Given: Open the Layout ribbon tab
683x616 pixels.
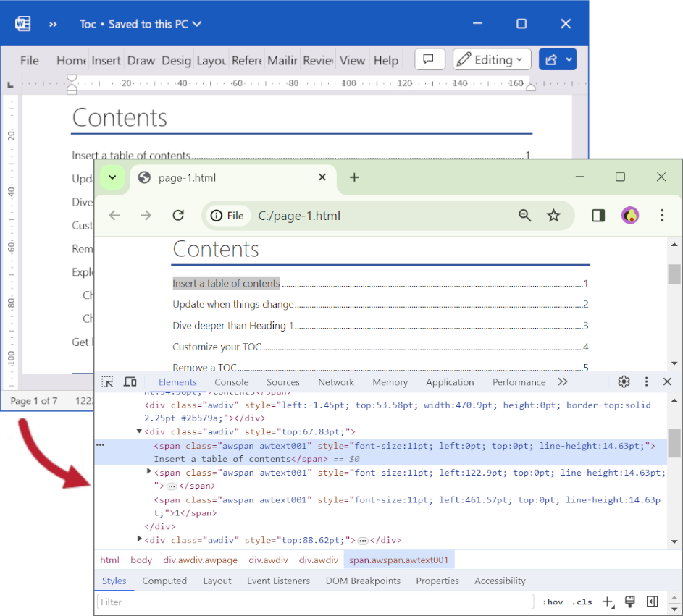Looking at the screenshot, I should [x=211, y=61].
